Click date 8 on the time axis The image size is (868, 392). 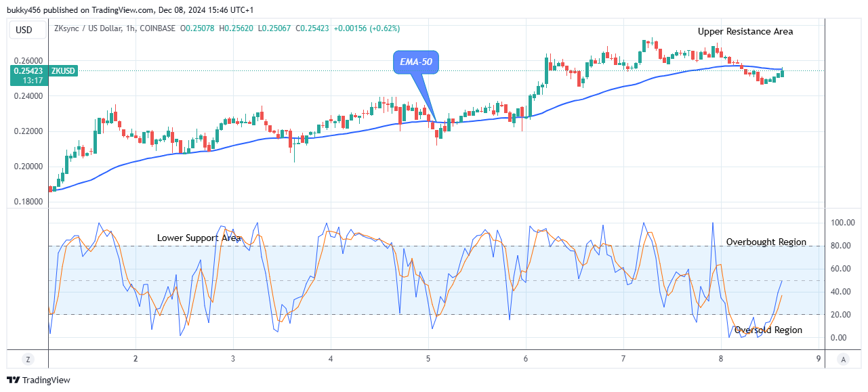[721, 359]
